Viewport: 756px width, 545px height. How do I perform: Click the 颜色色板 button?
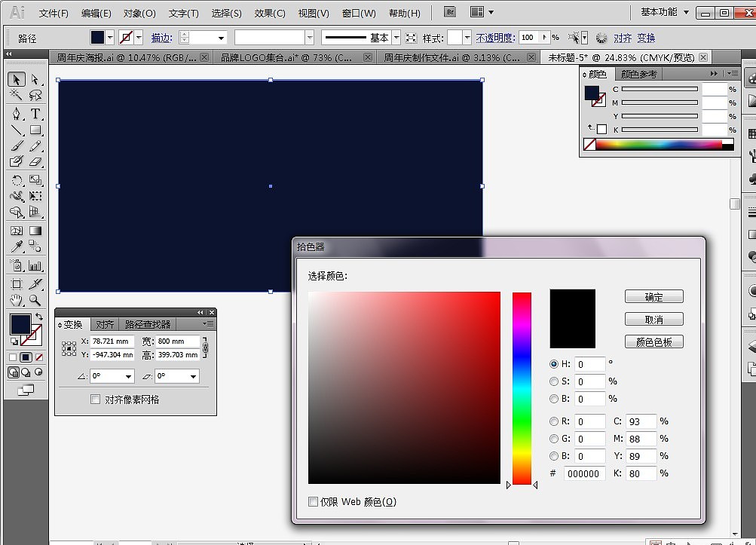[653, 342]
